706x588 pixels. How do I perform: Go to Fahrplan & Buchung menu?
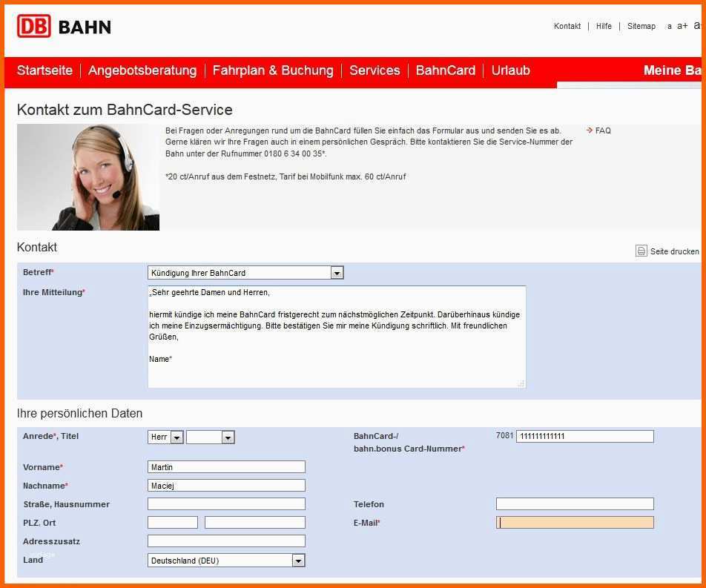point(273,70)
